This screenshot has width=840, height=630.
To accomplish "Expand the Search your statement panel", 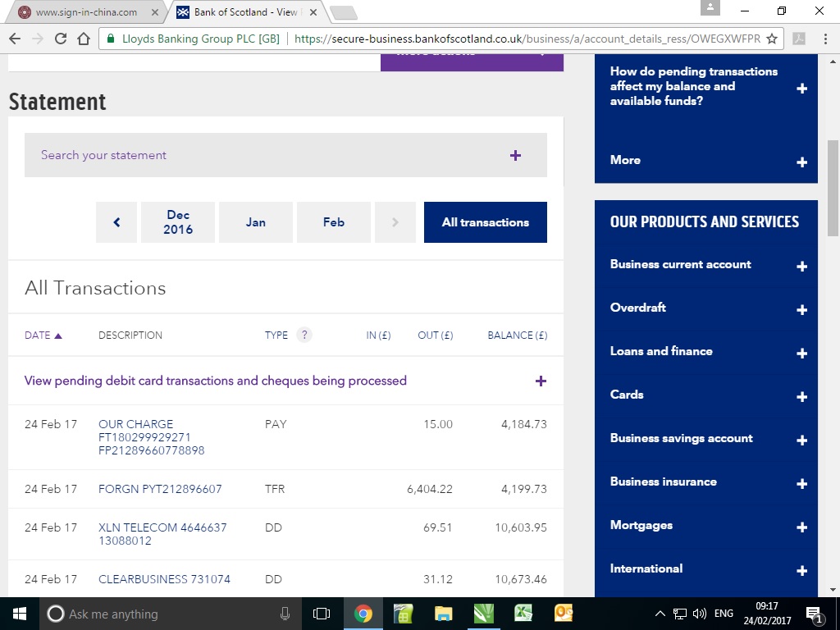I will 285,155.
